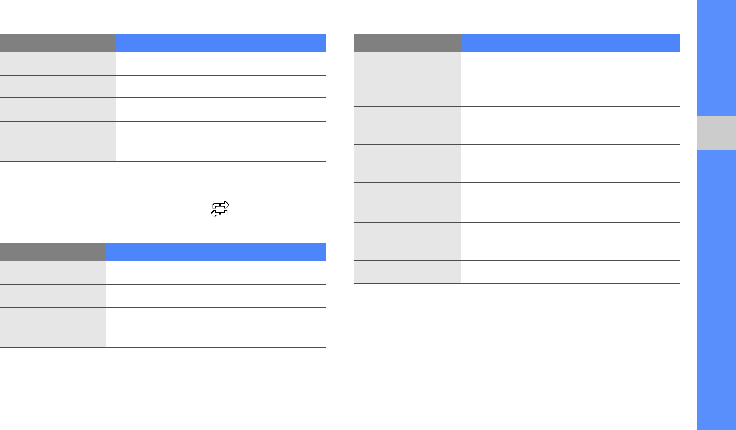Select first gray row label in lower-left table
736x430 pixels.
pyautogui.click(x=53, y=272)
